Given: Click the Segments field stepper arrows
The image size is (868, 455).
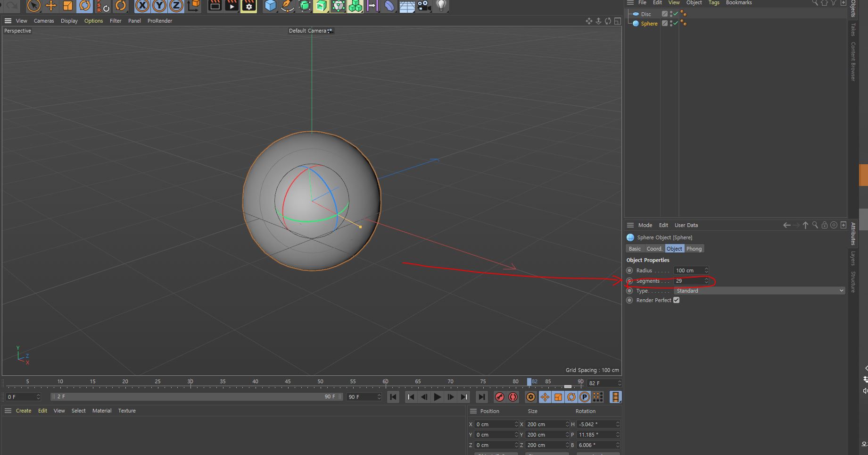Looking at the screenshot, I should click(x=706, y=281).
